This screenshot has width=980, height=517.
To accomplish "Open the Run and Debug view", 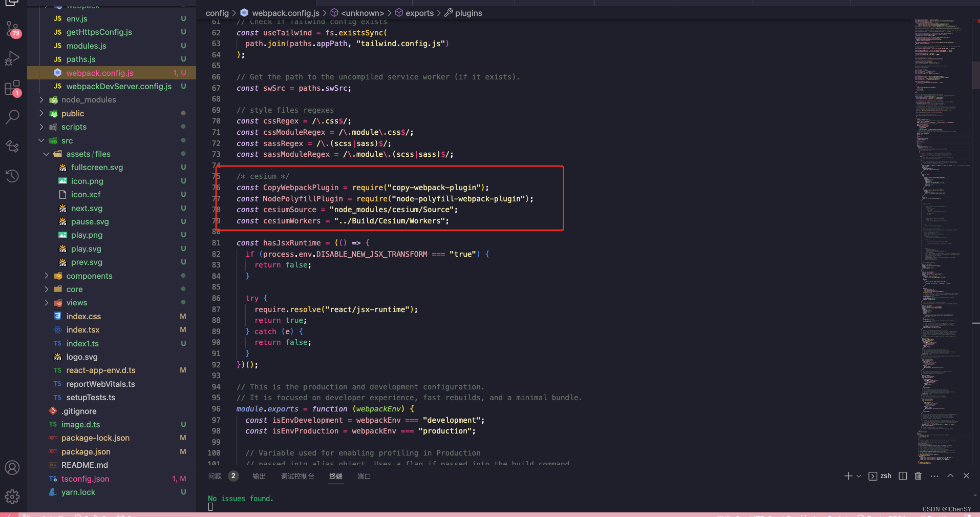I will pos(12,58).
